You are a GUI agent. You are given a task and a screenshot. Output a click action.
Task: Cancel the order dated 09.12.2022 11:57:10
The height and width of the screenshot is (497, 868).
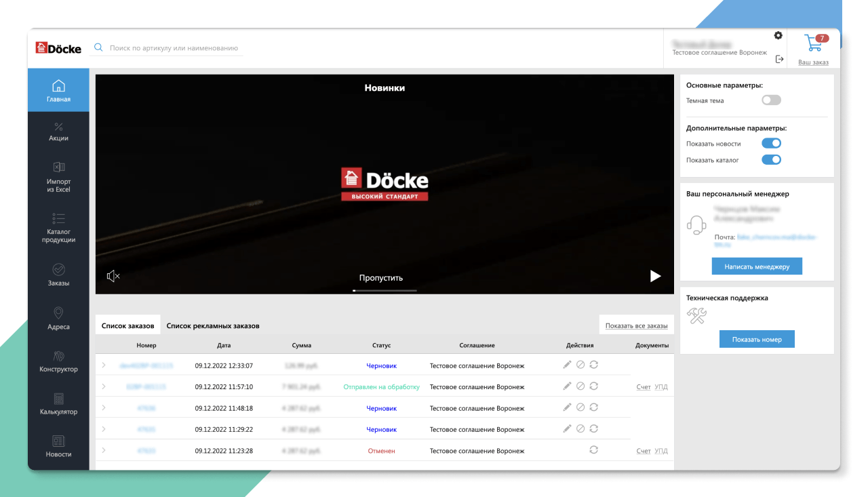[x=580, y=386]
